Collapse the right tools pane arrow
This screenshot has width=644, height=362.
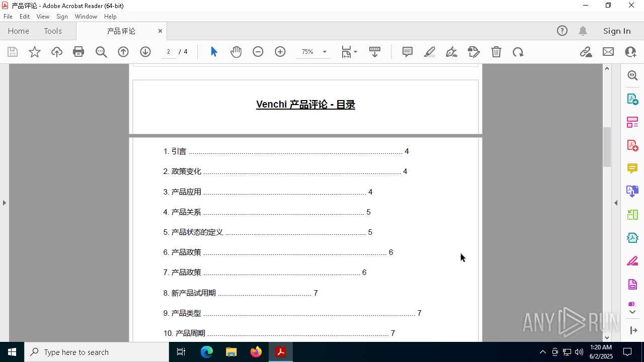click(616, 203)
